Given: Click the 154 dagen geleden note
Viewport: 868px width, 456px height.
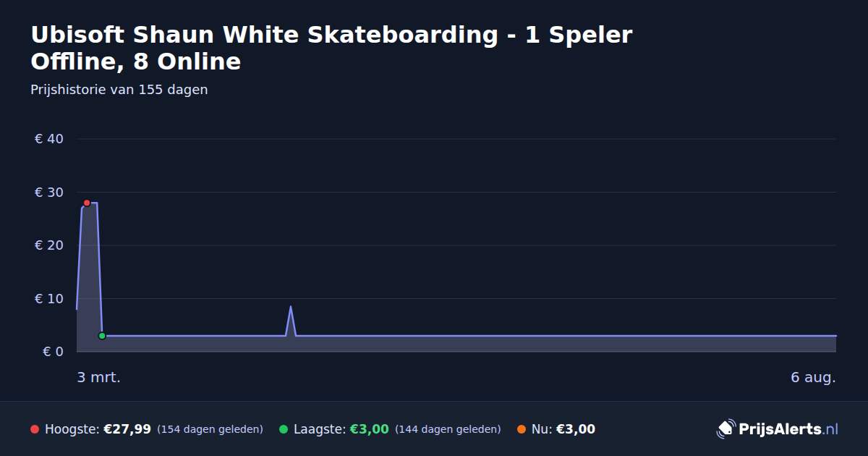Looking at the screenshot, I should click(x=210, y=429).
